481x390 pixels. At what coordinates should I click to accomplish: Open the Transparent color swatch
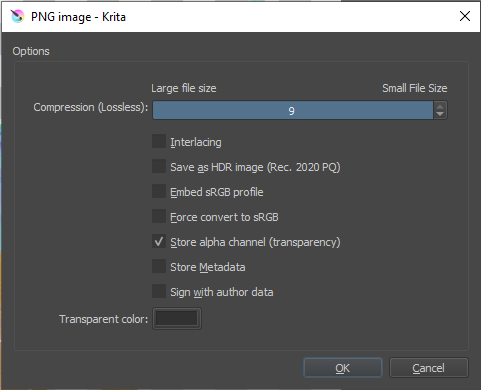177,319
